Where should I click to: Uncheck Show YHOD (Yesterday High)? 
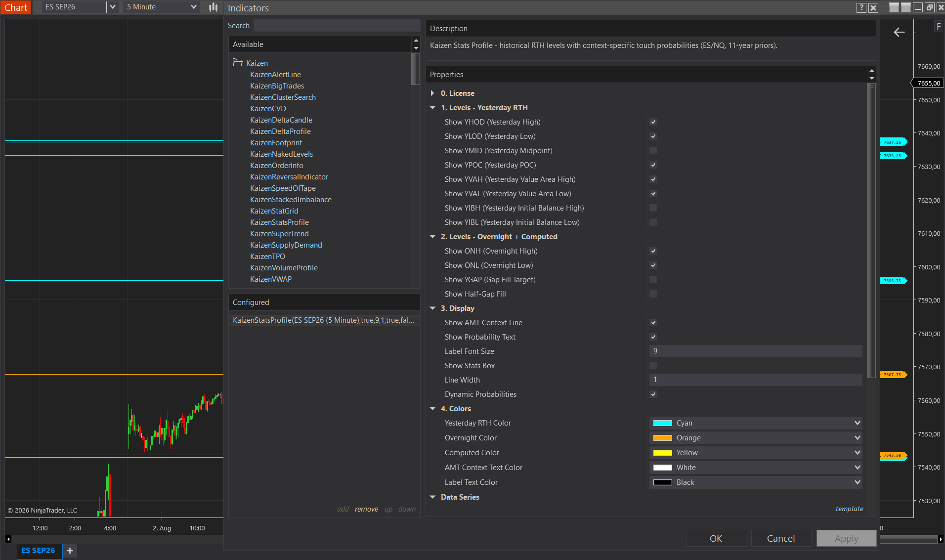click(x=653, y=122)
